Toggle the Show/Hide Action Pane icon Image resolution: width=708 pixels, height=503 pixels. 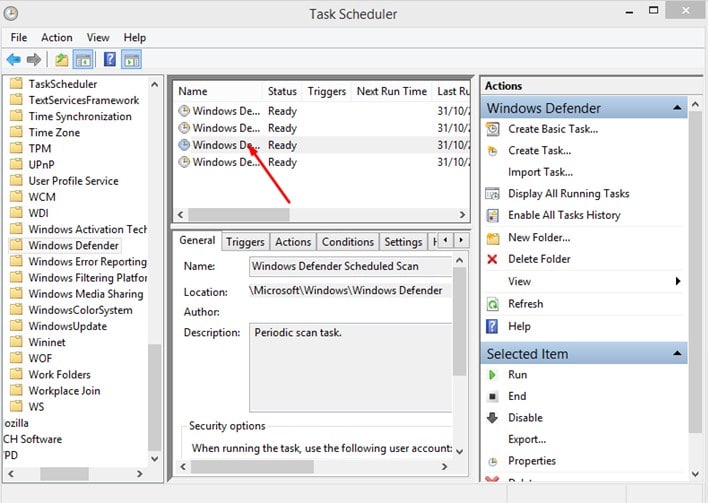pos(131,60)
